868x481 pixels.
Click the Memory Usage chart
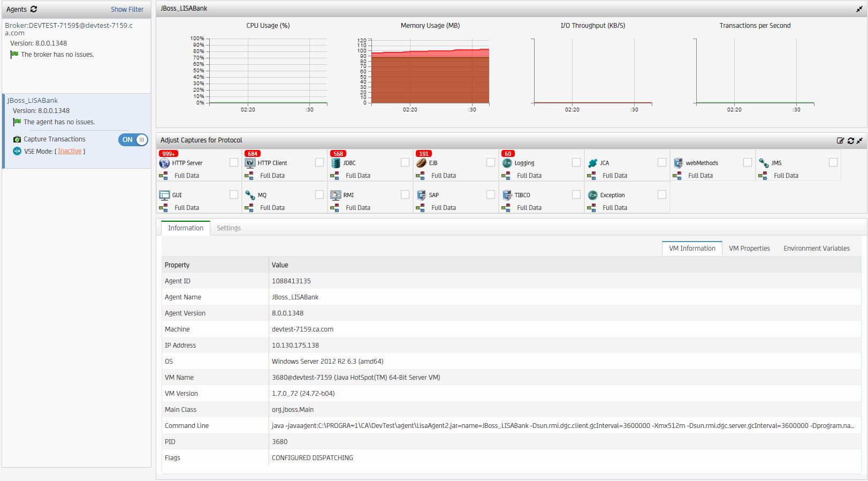click(430, 71)
